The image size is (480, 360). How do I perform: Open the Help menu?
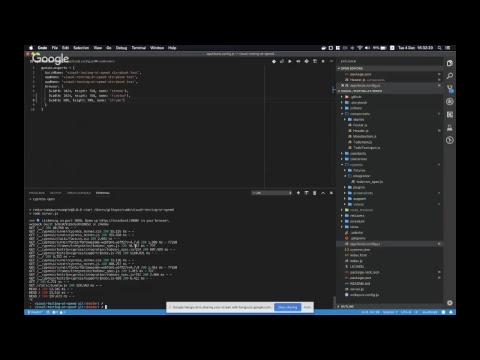[x=172, y=48]
